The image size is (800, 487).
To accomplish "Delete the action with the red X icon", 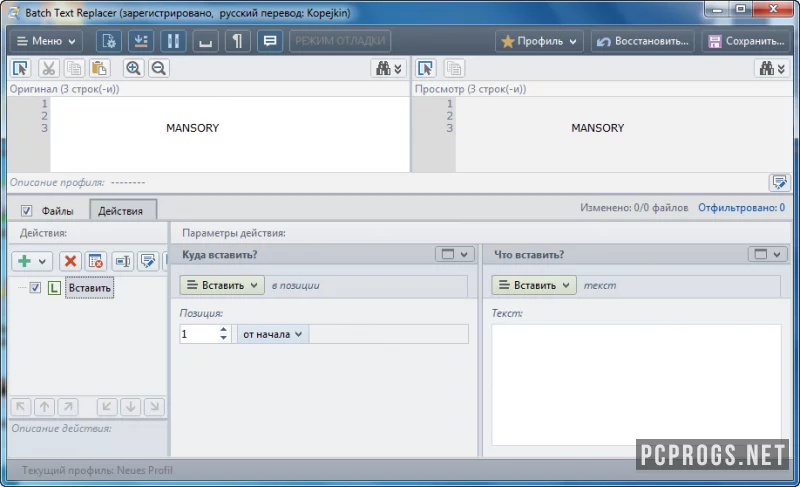I will click(x=70, y=261).
